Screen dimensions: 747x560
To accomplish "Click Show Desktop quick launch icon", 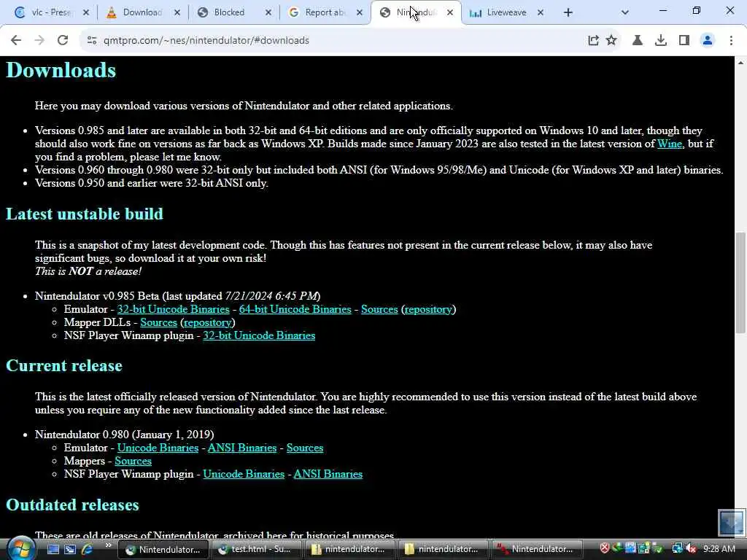I will [53, 549].
